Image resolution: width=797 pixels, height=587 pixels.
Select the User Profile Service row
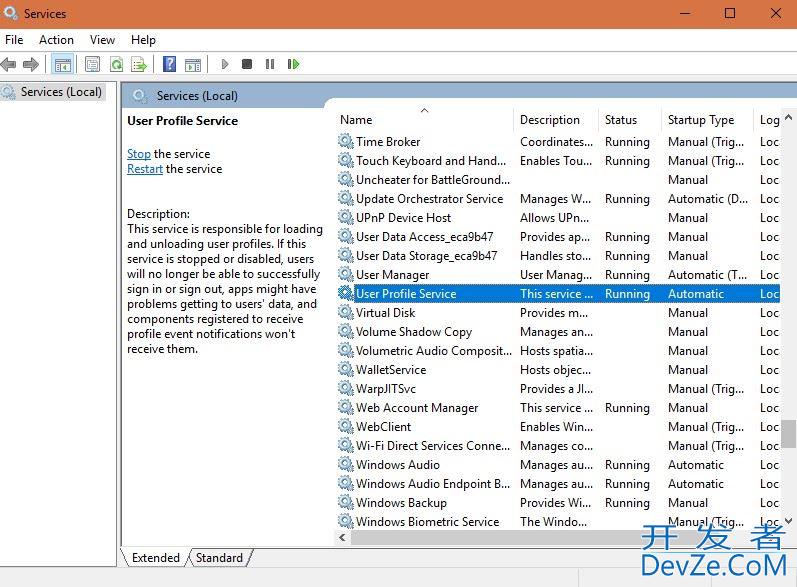point(558,294)
